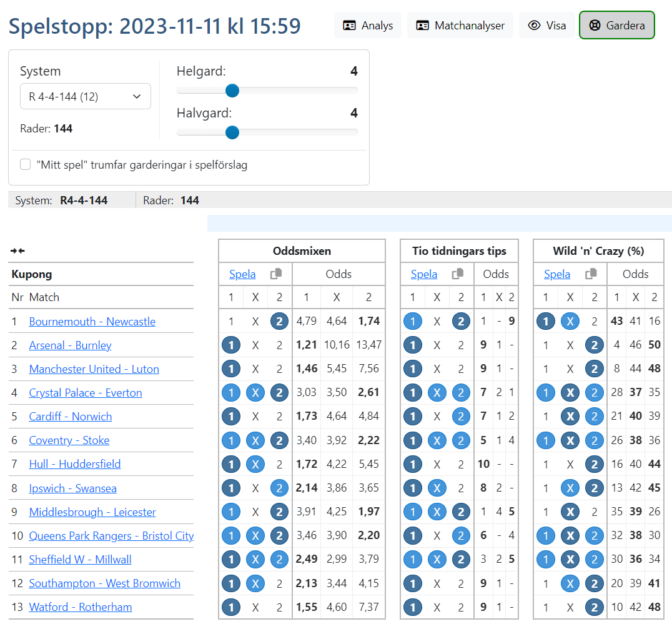Click the Tio tidningars tips header
672x624 pixels.
[x=459, y=251]
